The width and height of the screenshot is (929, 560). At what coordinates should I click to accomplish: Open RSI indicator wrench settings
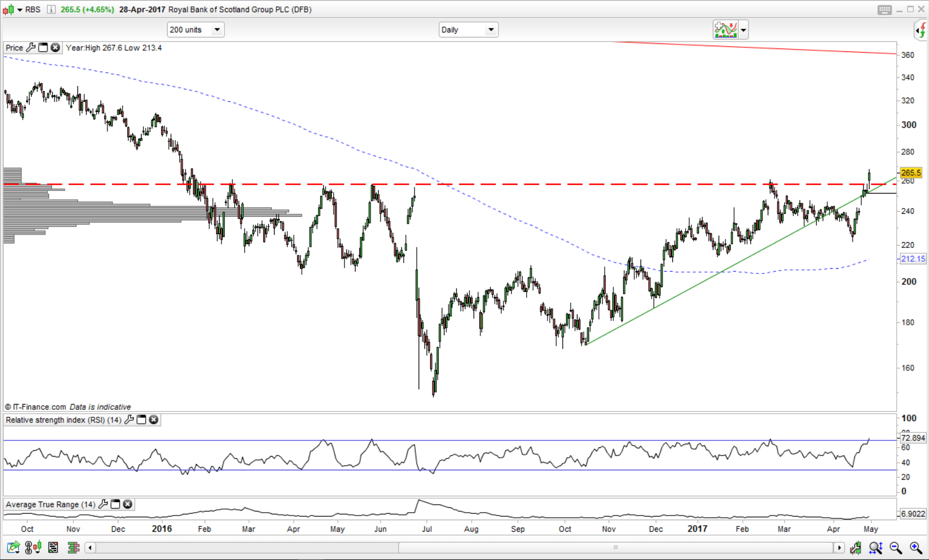coord(129,420)
